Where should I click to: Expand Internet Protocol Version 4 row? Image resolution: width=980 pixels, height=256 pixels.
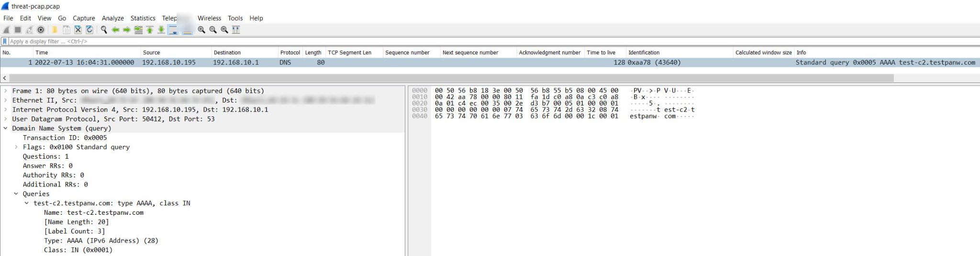coord(6,109)
